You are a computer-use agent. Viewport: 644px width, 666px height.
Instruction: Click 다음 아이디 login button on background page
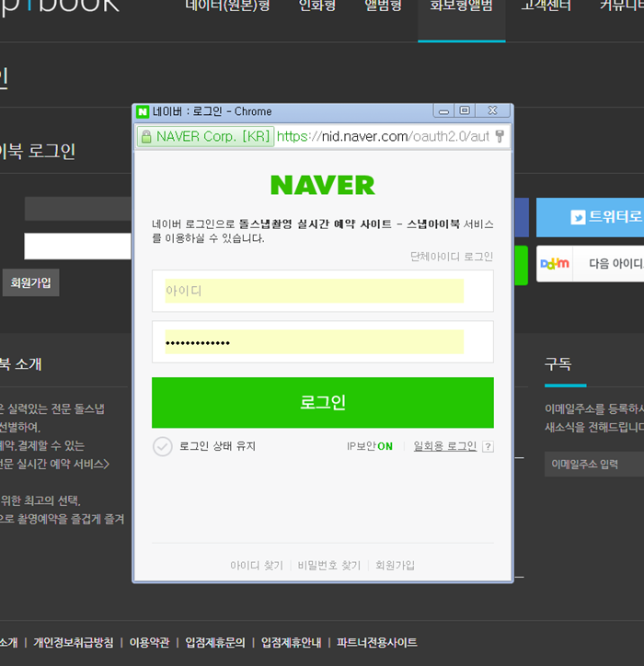point(590,264)
